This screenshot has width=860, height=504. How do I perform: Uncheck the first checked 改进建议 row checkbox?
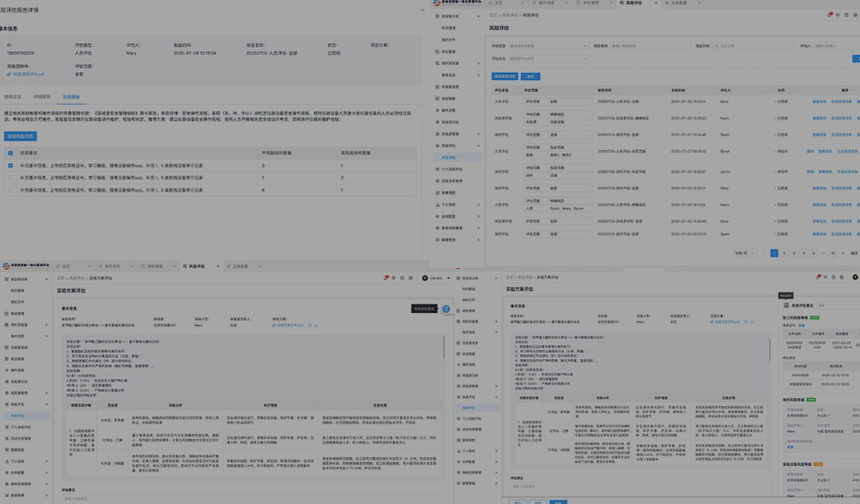(10, 166)
